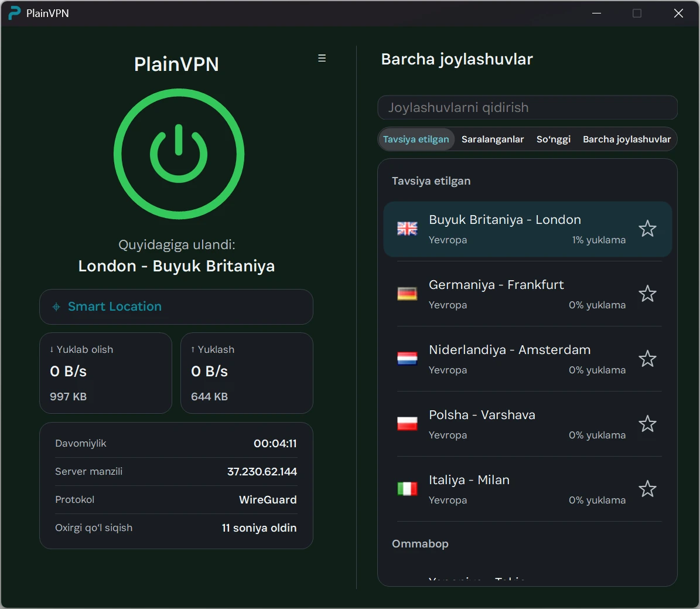Switch to the Saralanganlar tab
Image resolution: width=700 pixels, height=609 pixels.
[x=493, y=139]
